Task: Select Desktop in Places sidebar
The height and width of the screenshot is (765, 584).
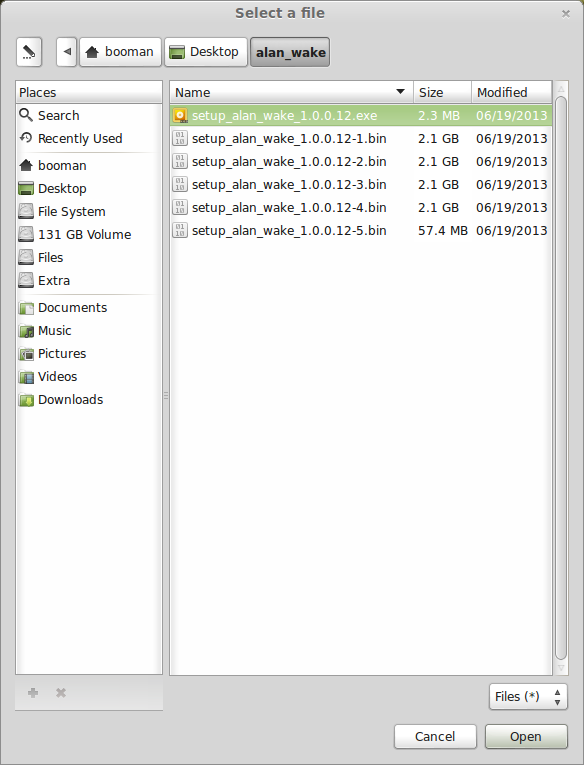Action: pos(89,188)
